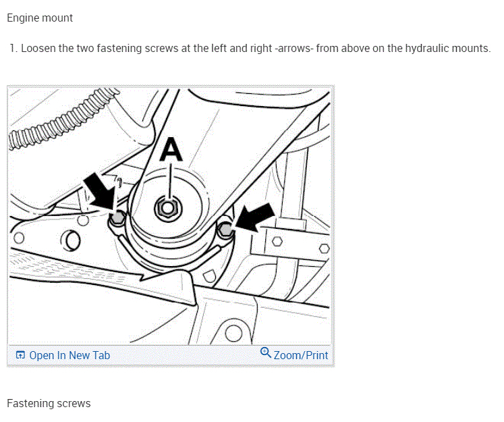The image size is (504, 422).
Task: Click the center hex nut under label A
Action: coord(167,208)
